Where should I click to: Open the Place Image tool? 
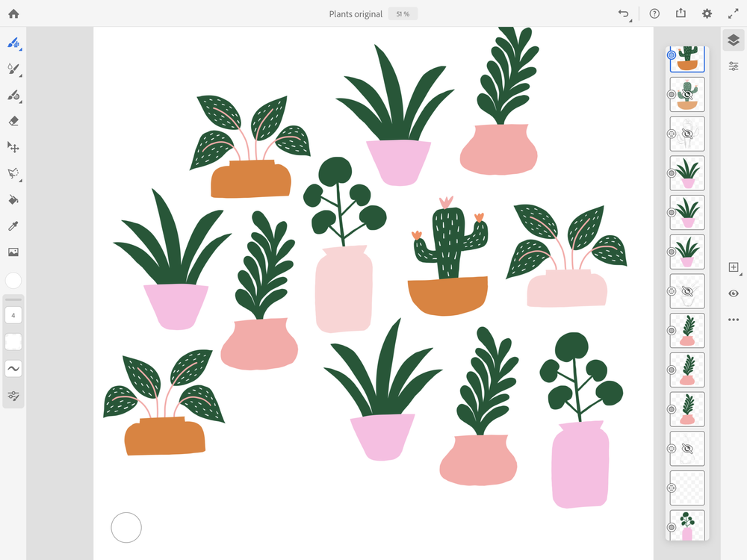click(x=13, y=252)
